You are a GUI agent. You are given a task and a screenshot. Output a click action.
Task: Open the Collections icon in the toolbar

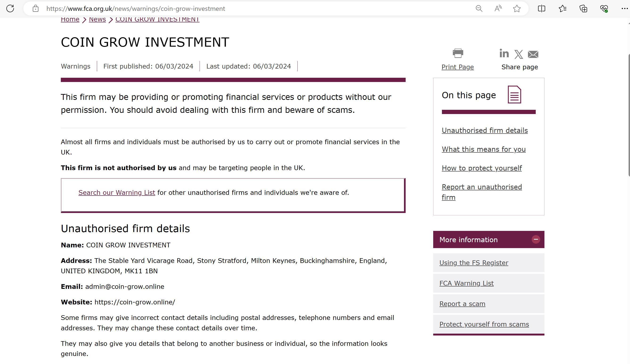[x=583, y=8]
